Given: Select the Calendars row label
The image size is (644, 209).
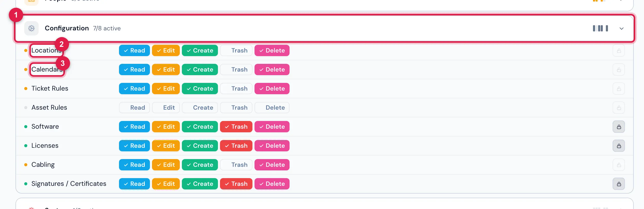Looking at the screenshot, I should (47, 69).
